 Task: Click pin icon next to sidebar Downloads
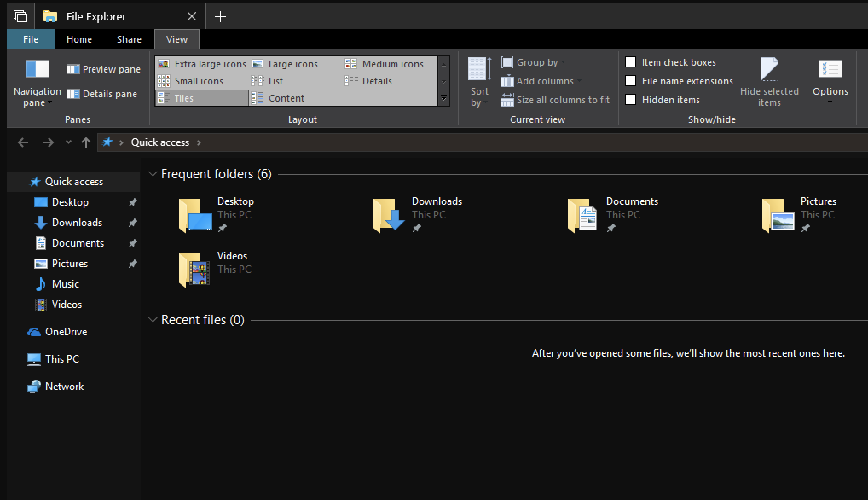133,224
